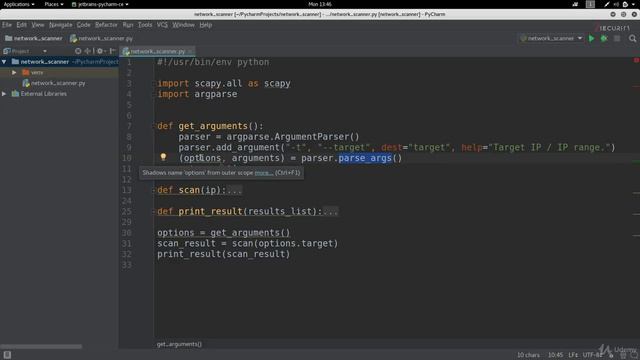Click get_arguments() breadcrumb below editor

(179, 344)
